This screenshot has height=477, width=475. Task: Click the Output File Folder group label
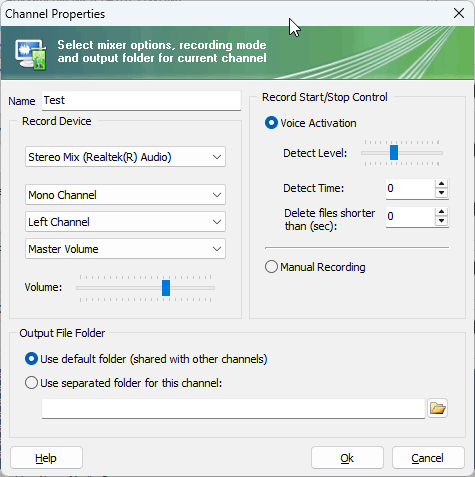(x=62, y=333)
